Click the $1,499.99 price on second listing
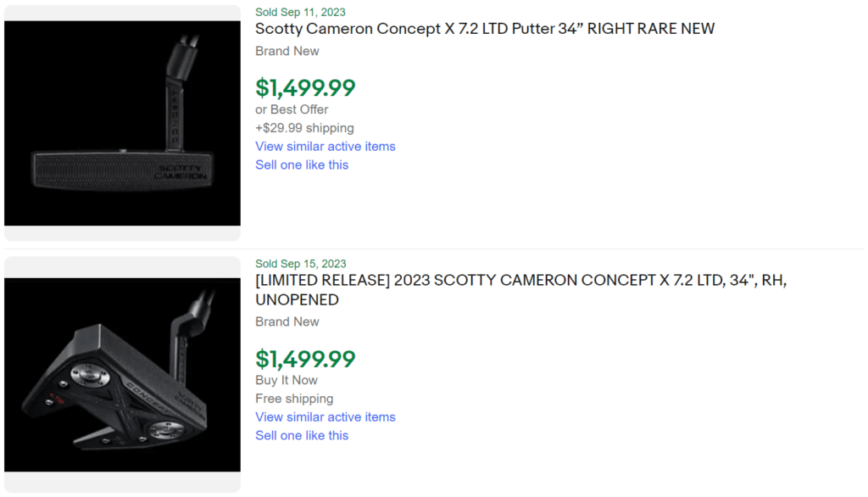868x497 pixels. click(304, 358)
